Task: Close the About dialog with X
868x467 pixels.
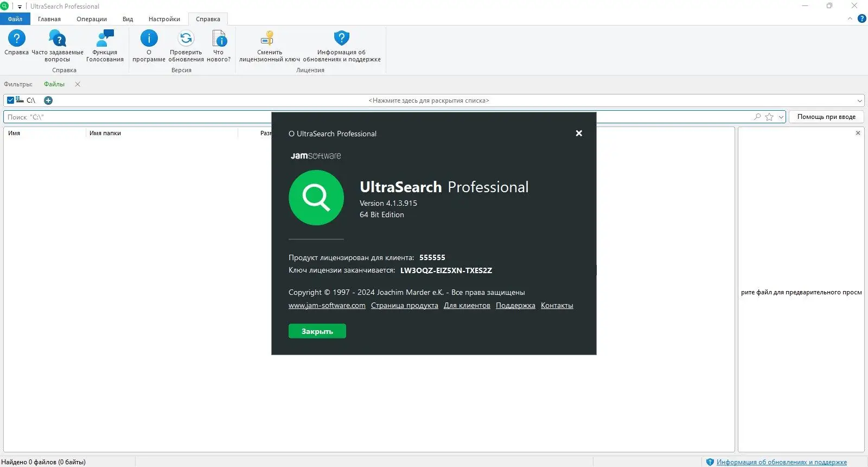Action: tap(579, 133)
